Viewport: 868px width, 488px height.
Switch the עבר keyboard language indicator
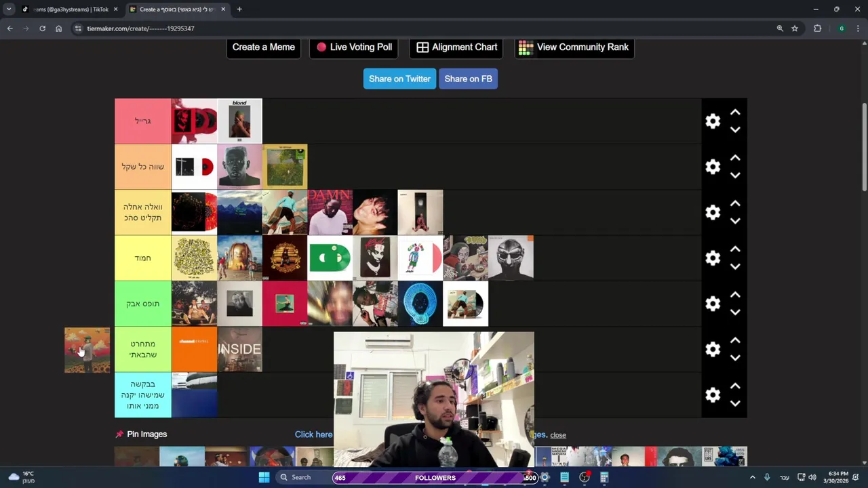(x=785, y=477)
